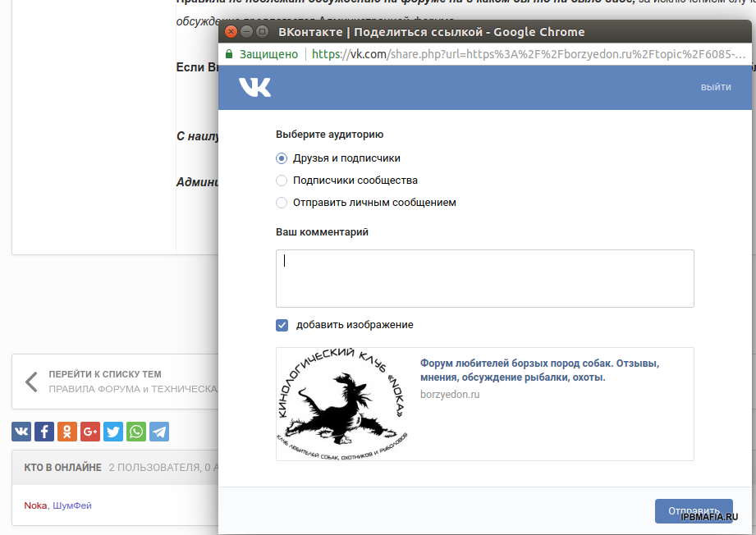
Task: Click the 'Ваш комментарий' text area
Action: click(x=485, y=279)
